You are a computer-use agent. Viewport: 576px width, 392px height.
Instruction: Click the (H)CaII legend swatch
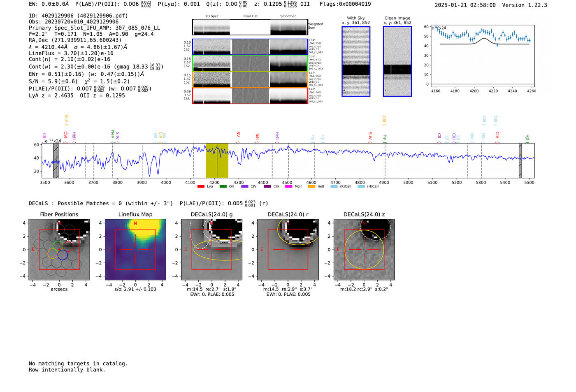point(361,186)
